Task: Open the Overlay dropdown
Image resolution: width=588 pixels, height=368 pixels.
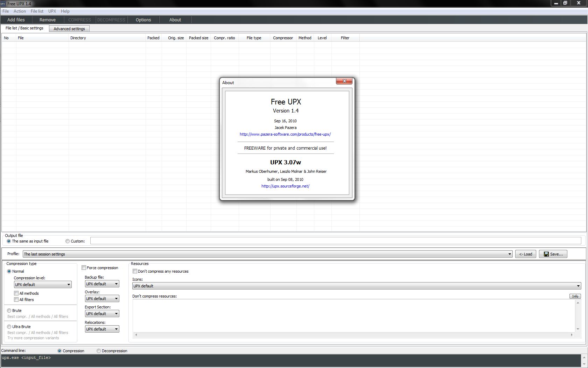Action: pyautogui.click(x=102, y=299)
